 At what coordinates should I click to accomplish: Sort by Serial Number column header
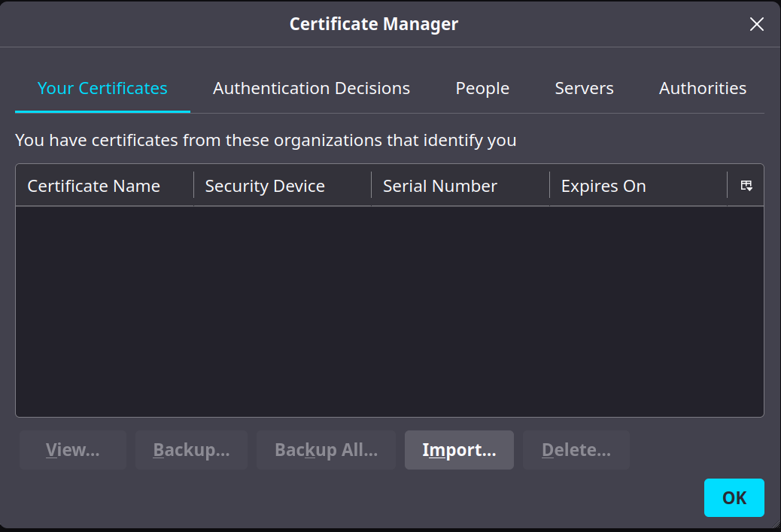tap(440, 186)
